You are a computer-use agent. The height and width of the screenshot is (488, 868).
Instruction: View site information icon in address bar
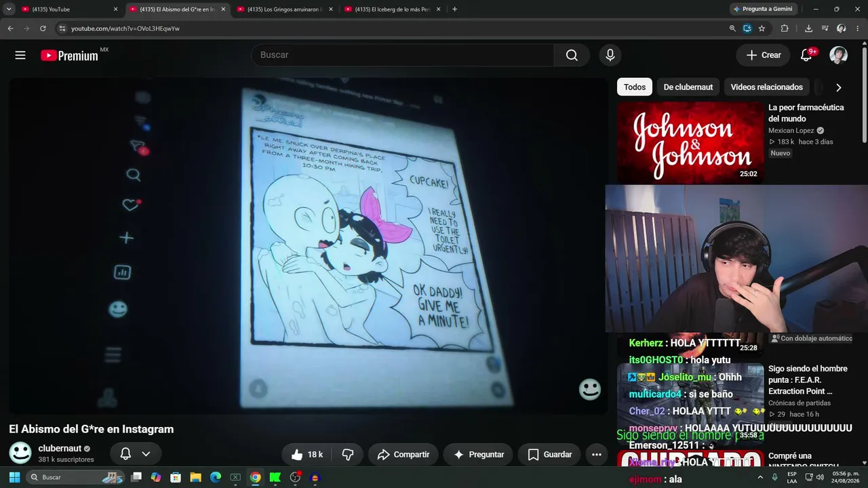(x=62, y=28)
